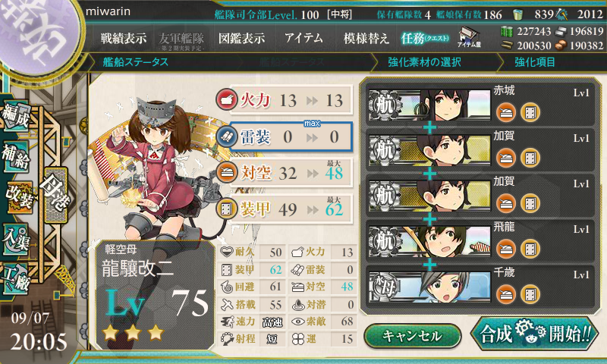Select the 赤城 material ship card
Image resolution: width=607 pixels, height=364 pixels.
tap(480, 105)
